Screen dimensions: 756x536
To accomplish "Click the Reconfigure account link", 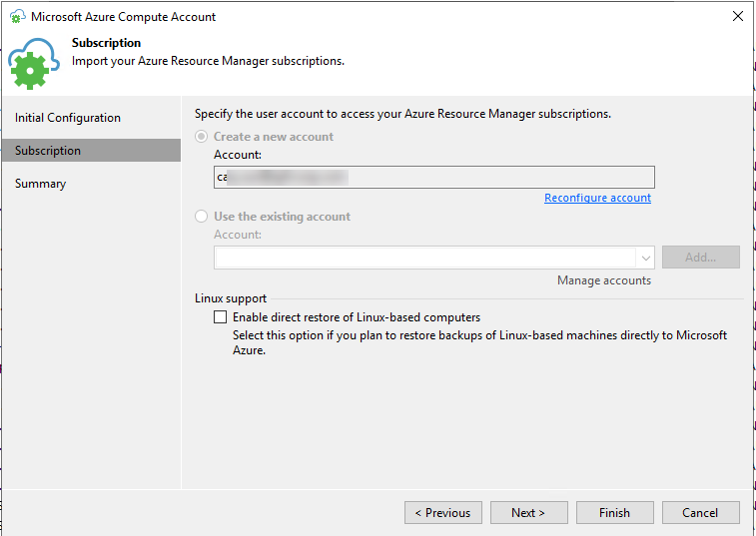I will (597, 198).
